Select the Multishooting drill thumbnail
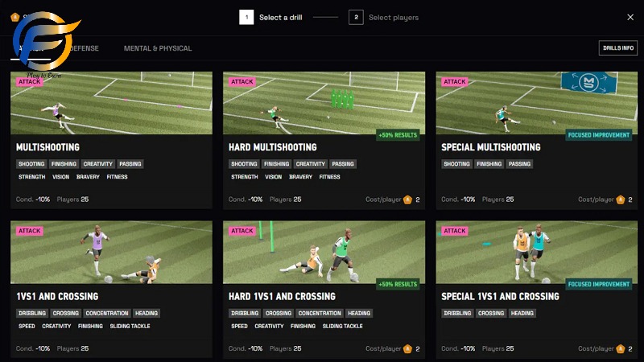The width and height of the screenshot is (644, 362). pos(111,103)
